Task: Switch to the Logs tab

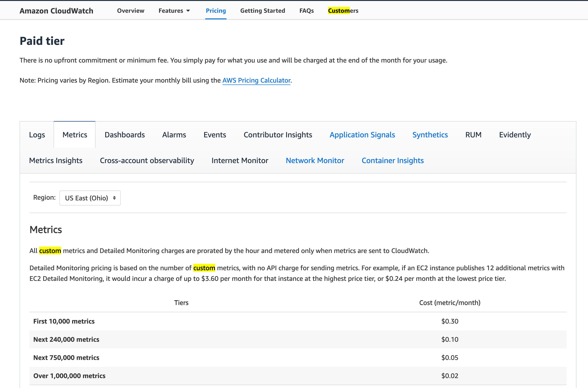Action: pos(37,135)
